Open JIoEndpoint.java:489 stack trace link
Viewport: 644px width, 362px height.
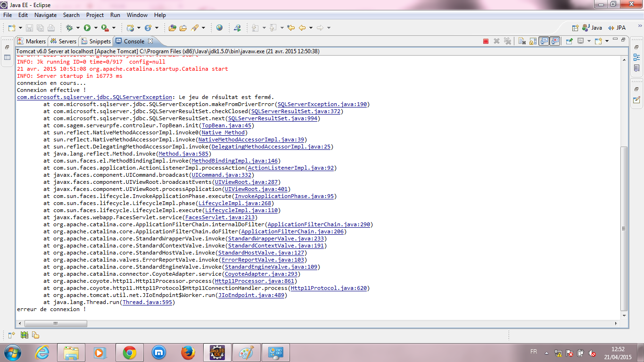251,295
